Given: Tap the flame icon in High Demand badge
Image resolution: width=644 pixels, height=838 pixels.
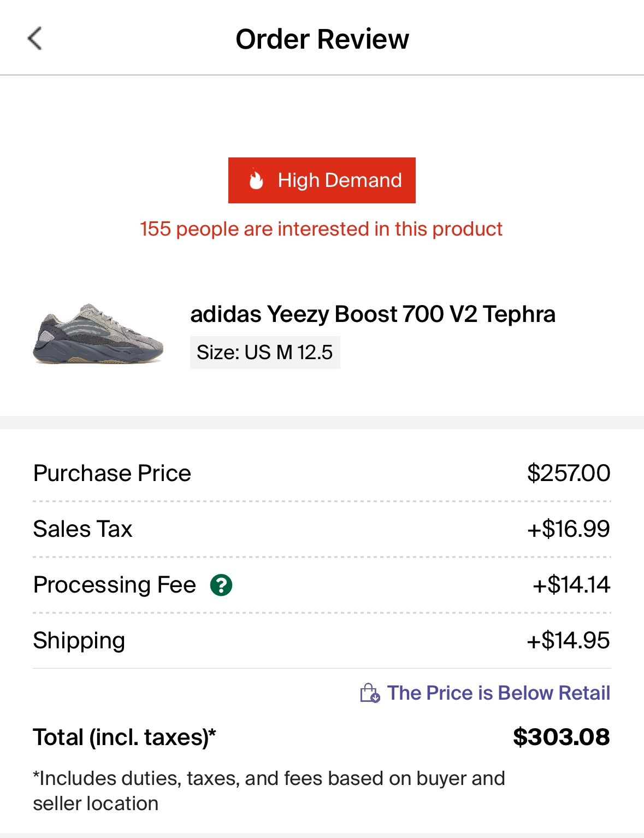Looking at the screenshot, I should tap(256, 180).
